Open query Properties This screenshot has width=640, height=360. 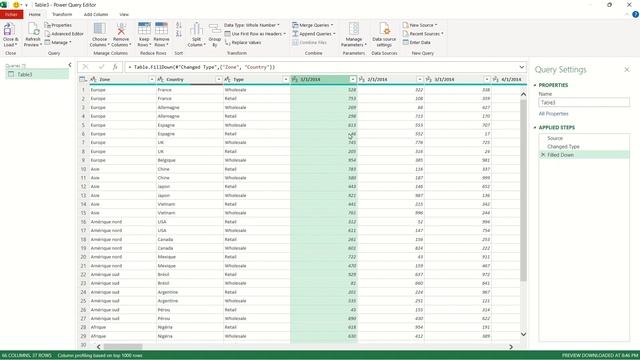(x=58, y=25)
